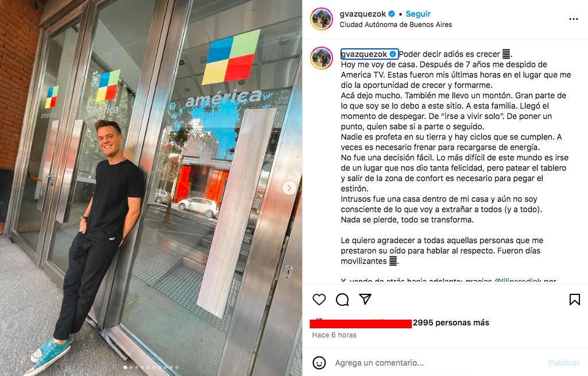The width and height of the screenshot is (588, 376).
Task: Open Ciudad Autónoma de Buenos Aires location
Action: point(396,25)
